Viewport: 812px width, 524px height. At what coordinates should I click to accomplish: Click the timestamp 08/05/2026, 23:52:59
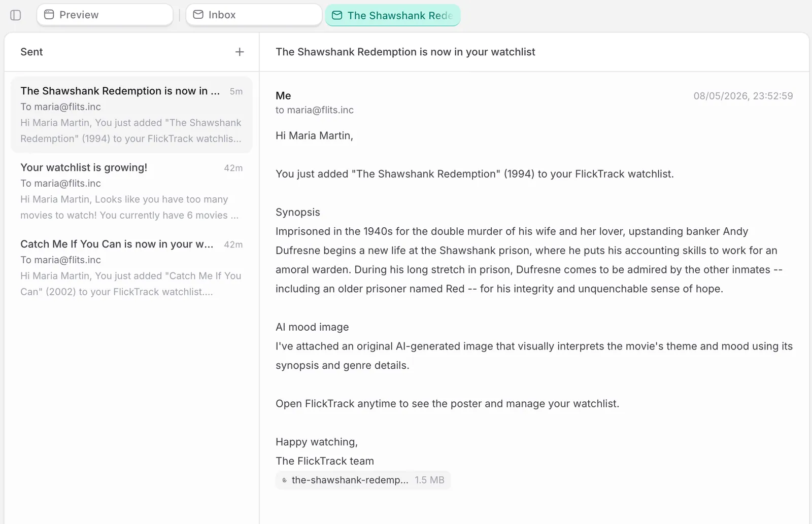pyautogui.click(x=743, y=96)
